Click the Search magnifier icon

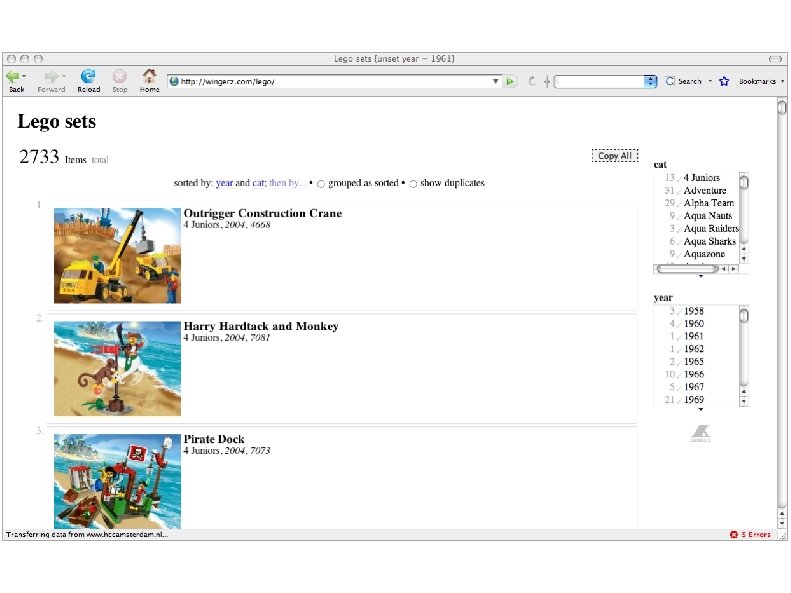click(670, 81)
